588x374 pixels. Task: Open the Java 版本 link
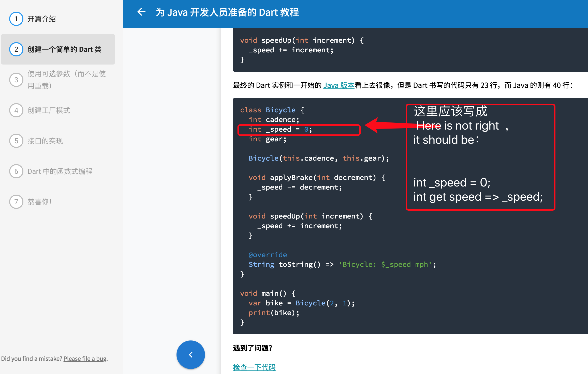339,85
